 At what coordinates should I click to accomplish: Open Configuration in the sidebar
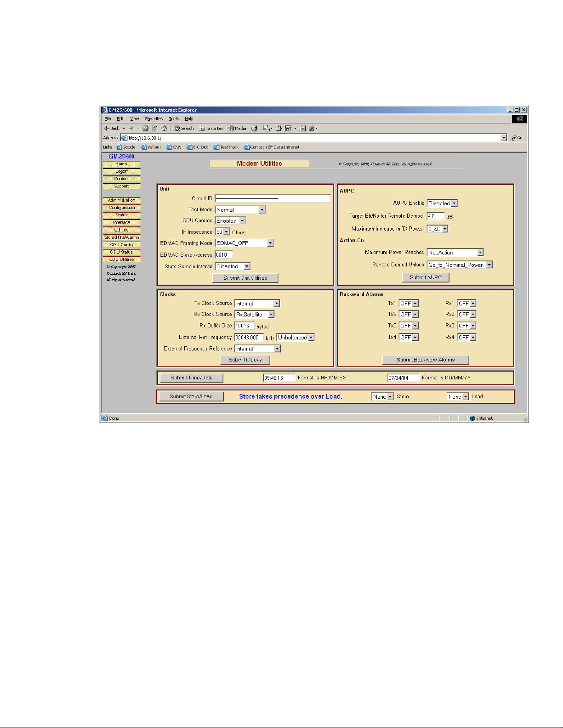(x=121, y=208)
